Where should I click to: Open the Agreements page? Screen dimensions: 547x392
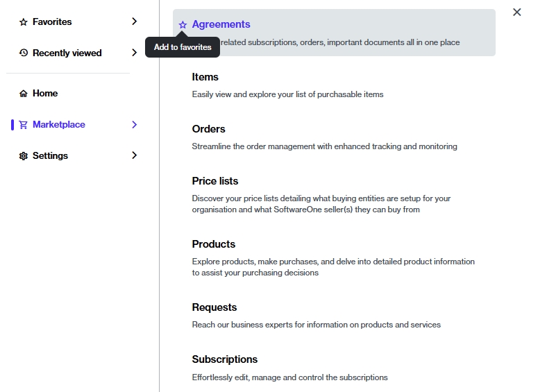click(x=221, y=24)
